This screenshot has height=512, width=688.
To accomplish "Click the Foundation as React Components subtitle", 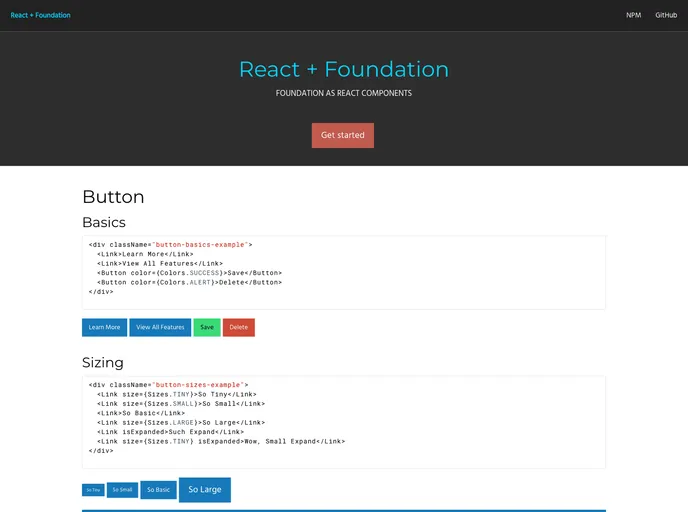I will tap(344, 93).
